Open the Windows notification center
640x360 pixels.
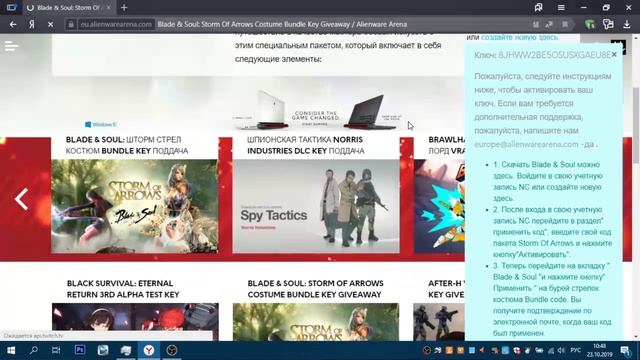click(625, 350)
